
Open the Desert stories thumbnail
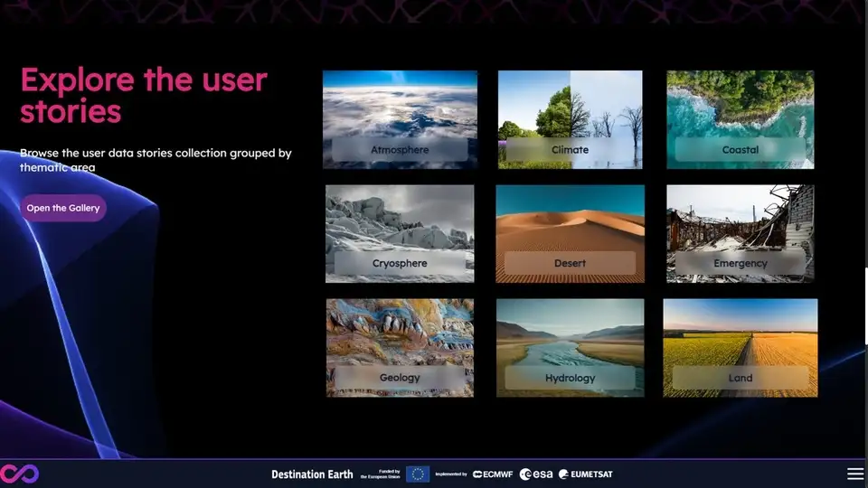click(x=570, y=233)
